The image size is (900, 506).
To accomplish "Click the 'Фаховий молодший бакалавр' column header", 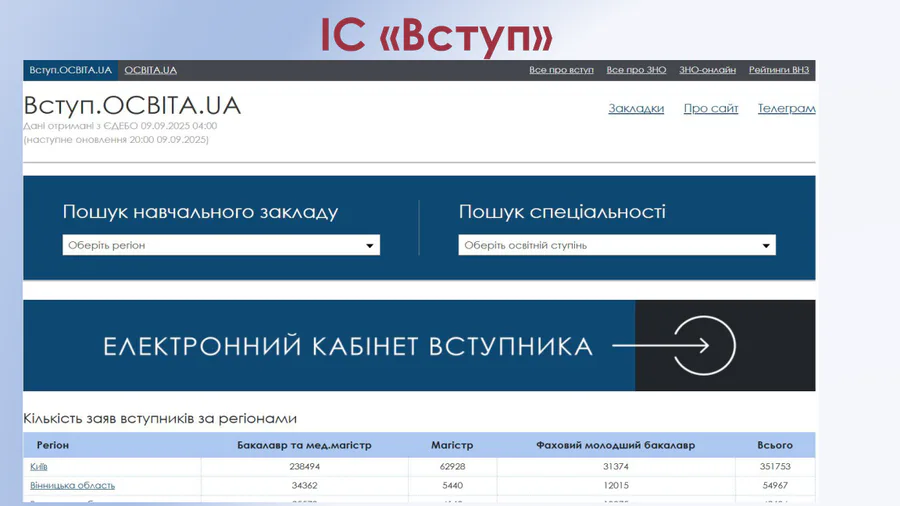I will click(615, 445).
